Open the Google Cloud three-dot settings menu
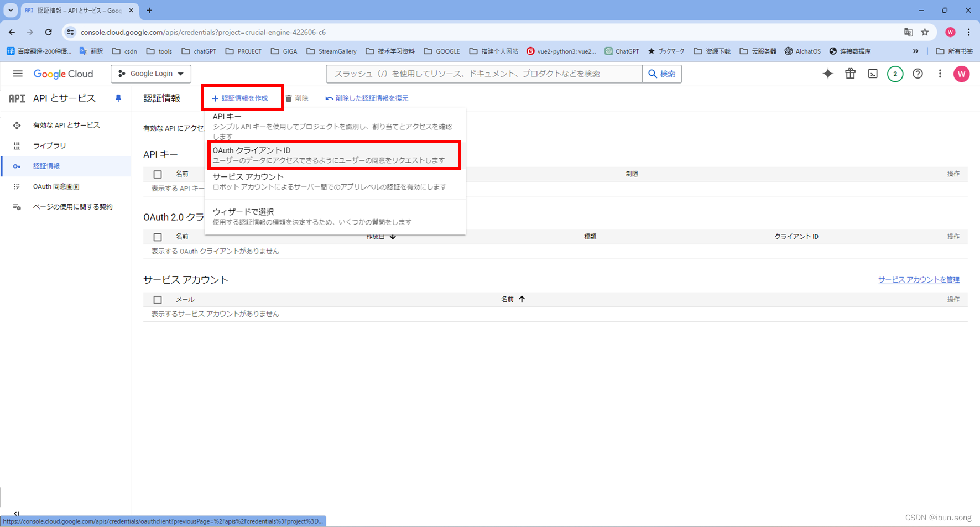Image resolution: width=980 pixels, height=527 pixels. [x=940, y=74]
